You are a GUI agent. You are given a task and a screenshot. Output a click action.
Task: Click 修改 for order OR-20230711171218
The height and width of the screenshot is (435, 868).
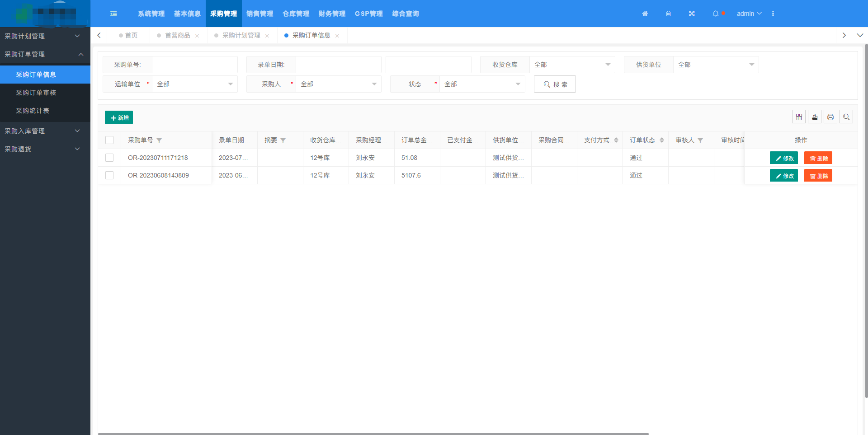[x=784, y=158]
